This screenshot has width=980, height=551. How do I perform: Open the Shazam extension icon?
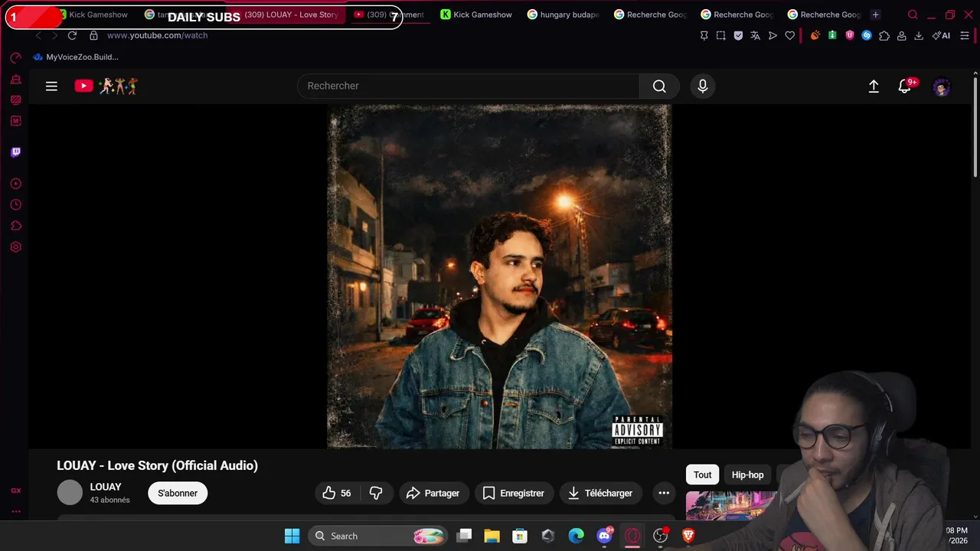(867, 35)
